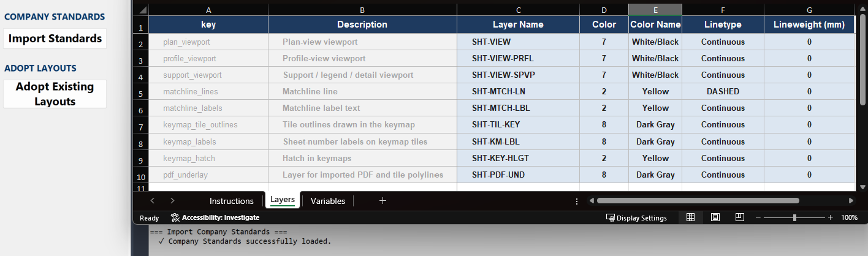This screenshot has height=256, width=868.
Task: Click Adopt Existing Layouts button
Action: point(55,94)
